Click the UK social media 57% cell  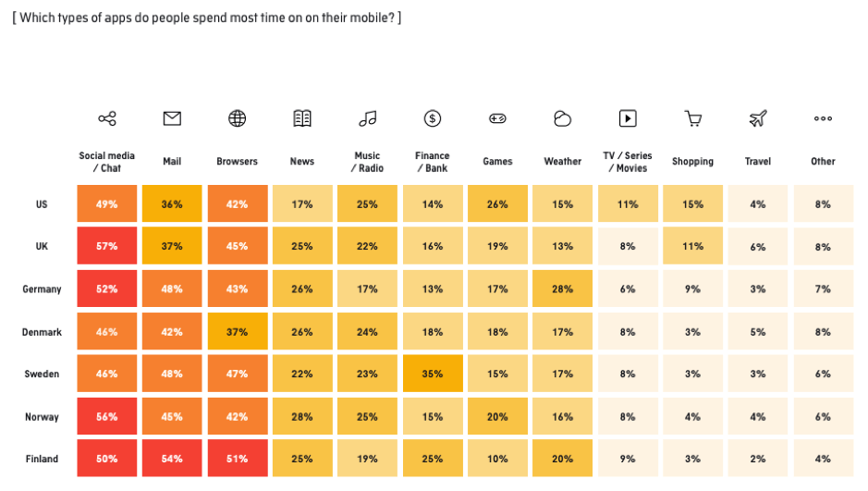pos(107,247)
